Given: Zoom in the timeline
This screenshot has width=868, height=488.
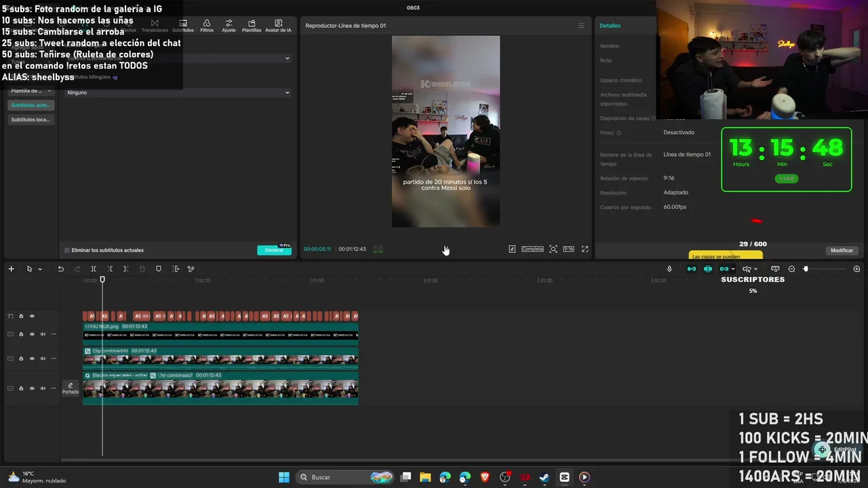Looking at the screenshot, I should click(856, 269).
